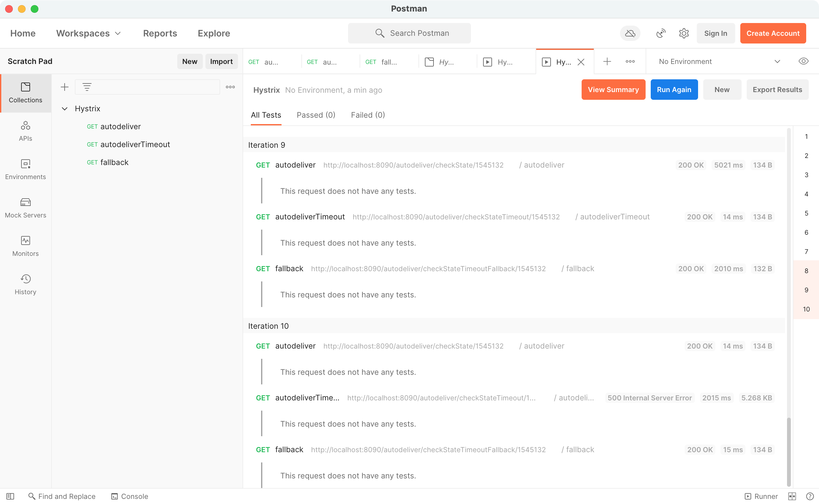The image size is (819, 504).
Task: Toggle the environment quick look eye
Action: 803,61
